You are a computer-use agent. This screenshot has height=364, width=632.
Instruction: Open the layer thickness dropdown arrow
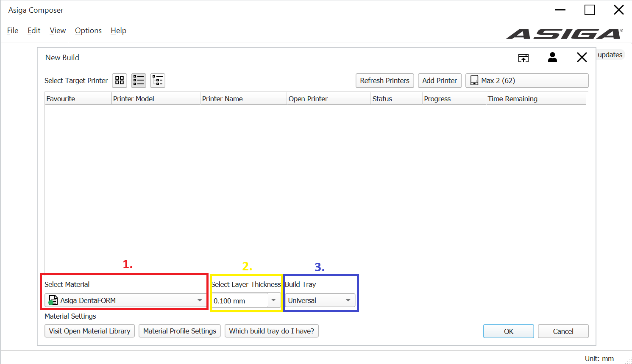tap(274, 300)
